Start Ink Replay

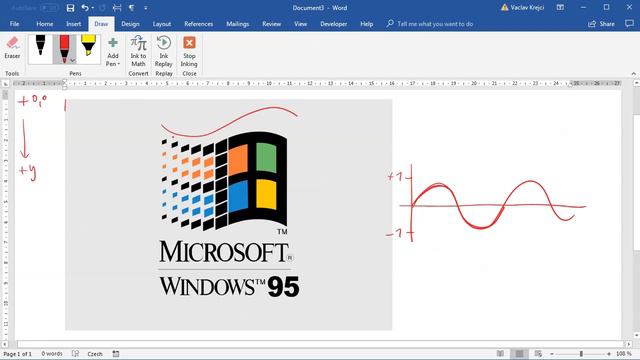coord(164,52)
